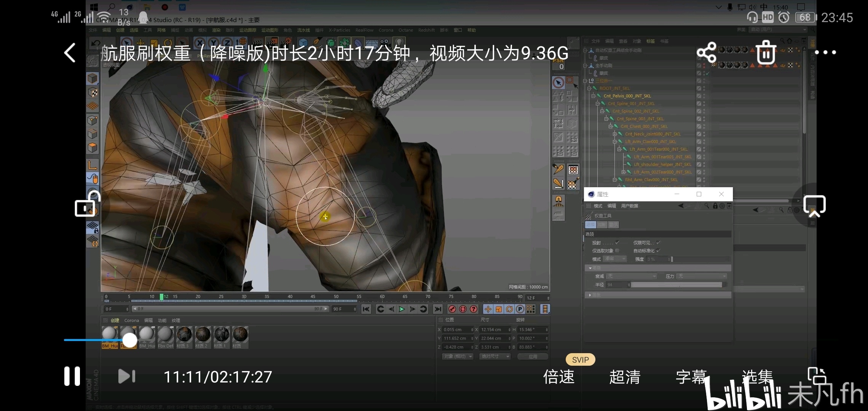Tap the 倍速 playback speed button
This screenshot has width=868, height=411.
coord(558,377)
